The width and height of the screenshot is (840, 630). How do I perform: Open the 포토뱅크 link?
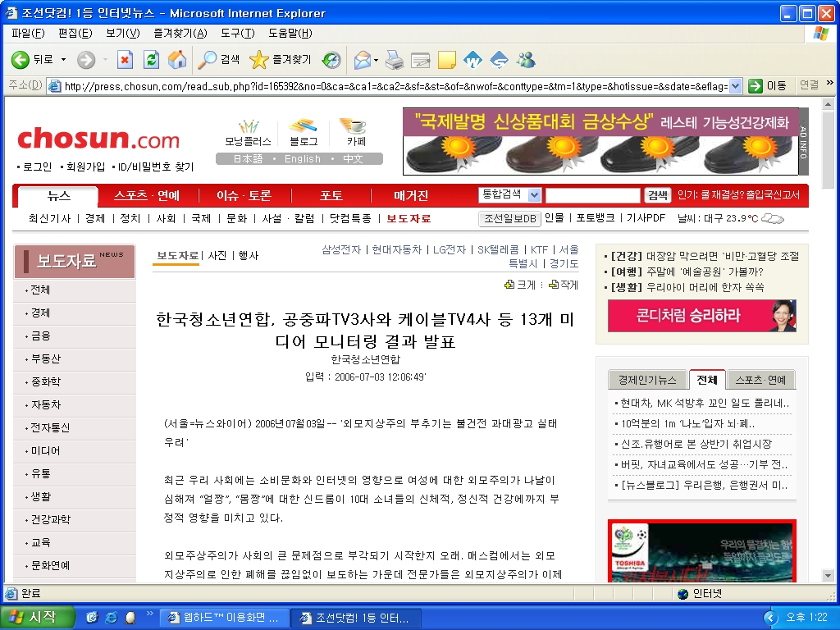point(596,218)
